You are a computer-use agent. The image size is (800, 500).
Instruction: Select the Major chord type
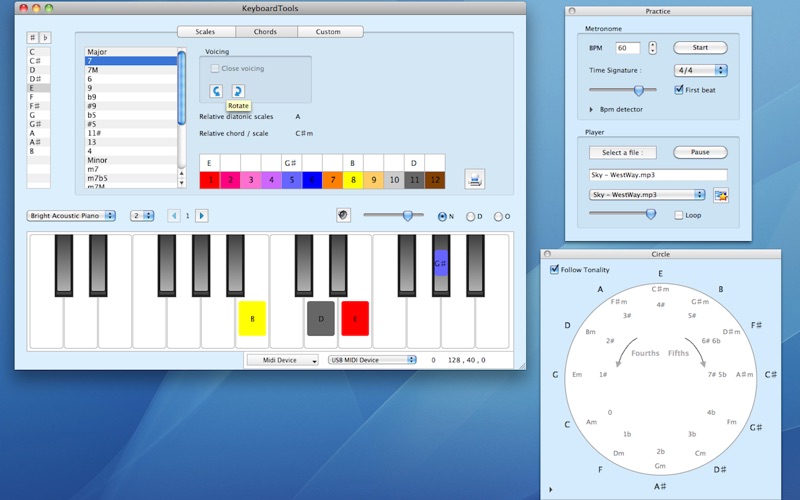[x=131, y=52]
